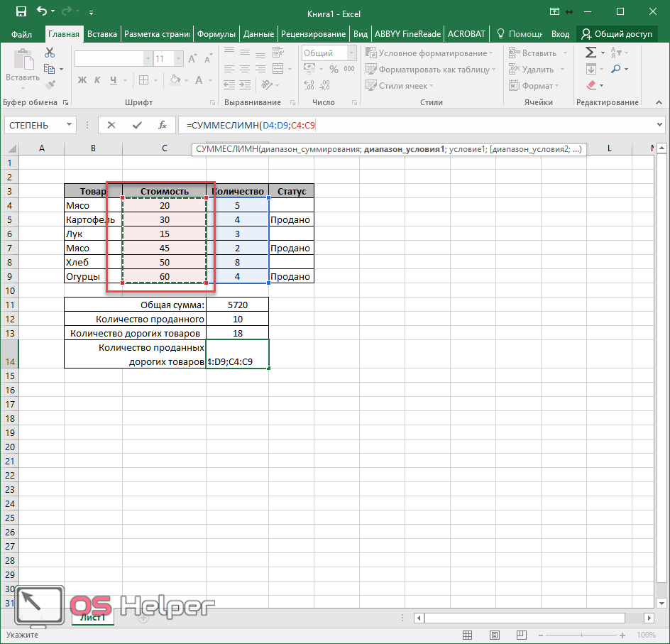
Task: Open Insert Function via the fx icon
Action: tap(163, 125)
